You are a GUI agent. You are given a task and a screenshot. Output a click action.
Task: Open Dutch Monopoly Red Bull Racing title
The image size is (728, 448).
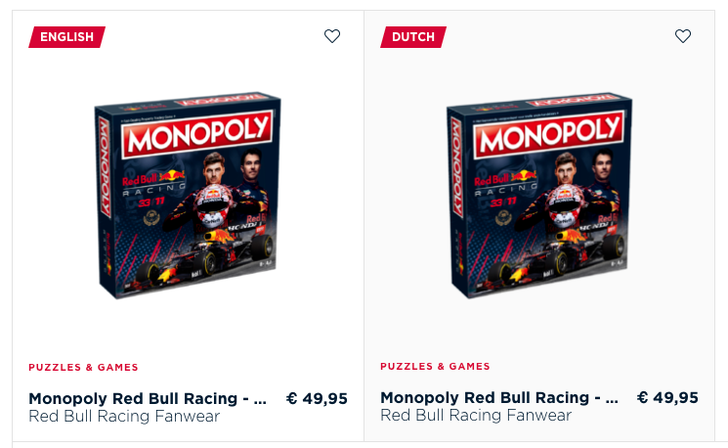point(499,398)
